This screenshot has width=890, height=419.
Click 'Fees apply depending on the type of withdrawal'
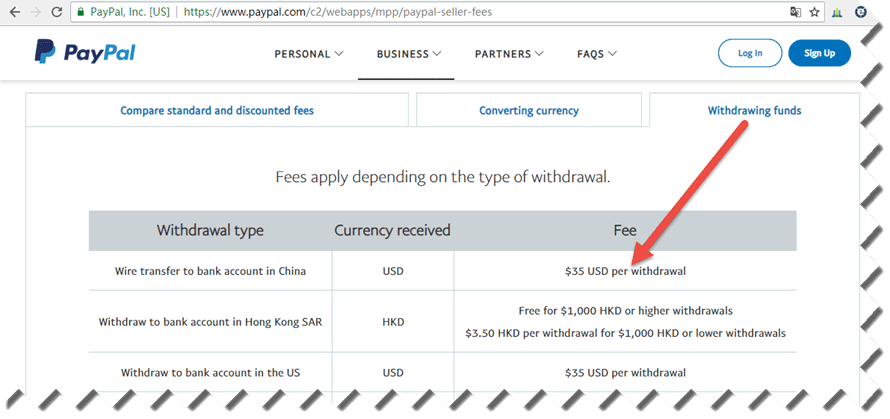click(x=443, y=177)
